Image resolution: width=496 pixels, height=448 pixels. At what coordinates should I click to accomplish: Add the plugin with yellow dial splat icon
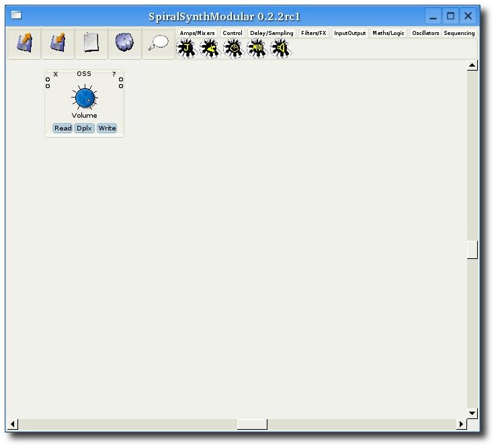click(233, 48)
